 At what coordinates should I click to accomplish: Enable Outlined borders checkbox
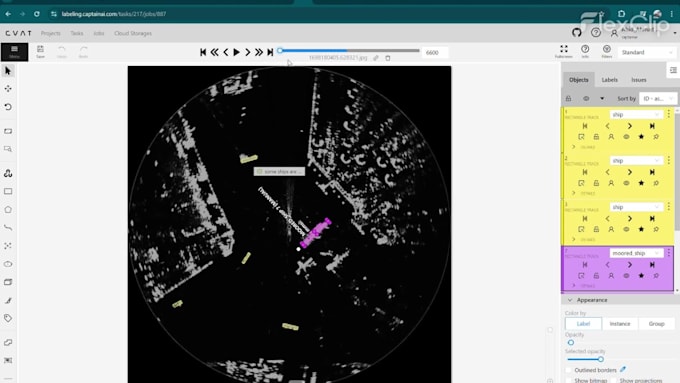pyautogui.click(x=569, y=370)
